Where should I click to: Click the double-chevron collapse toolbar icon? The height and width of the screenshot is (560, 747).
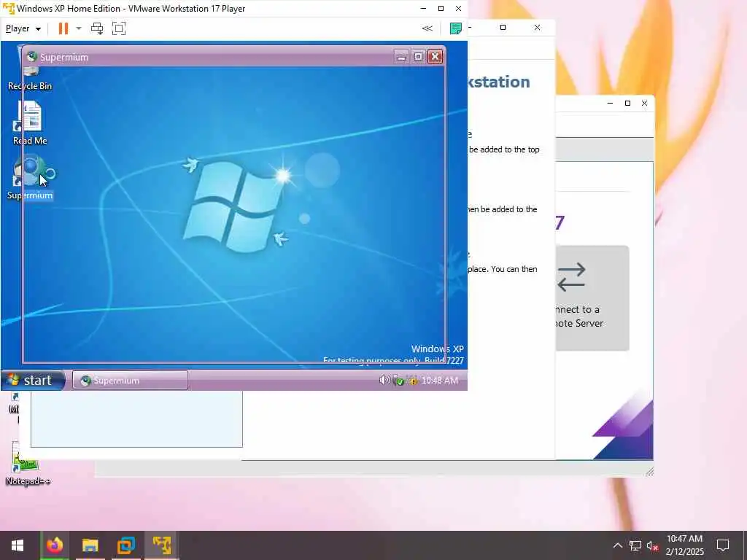427,28
